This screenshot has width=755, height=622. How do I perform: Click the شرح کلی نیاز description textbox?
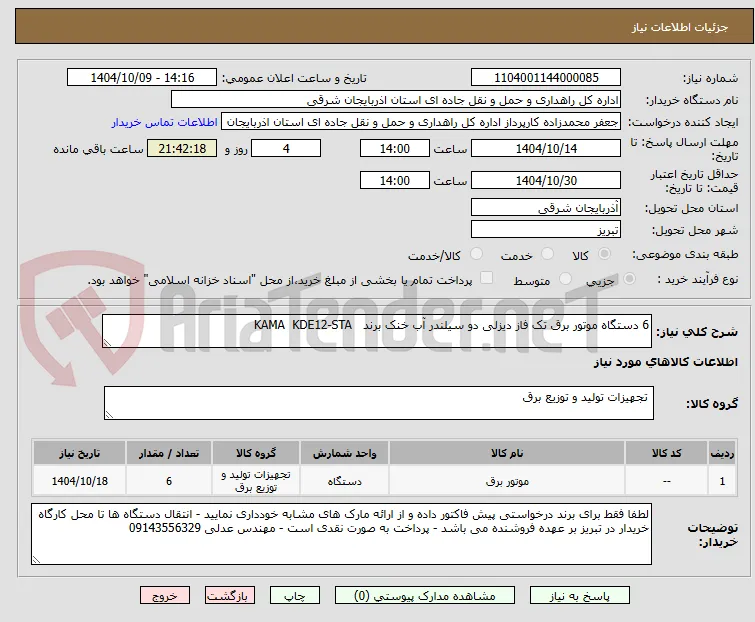(377, 331)
